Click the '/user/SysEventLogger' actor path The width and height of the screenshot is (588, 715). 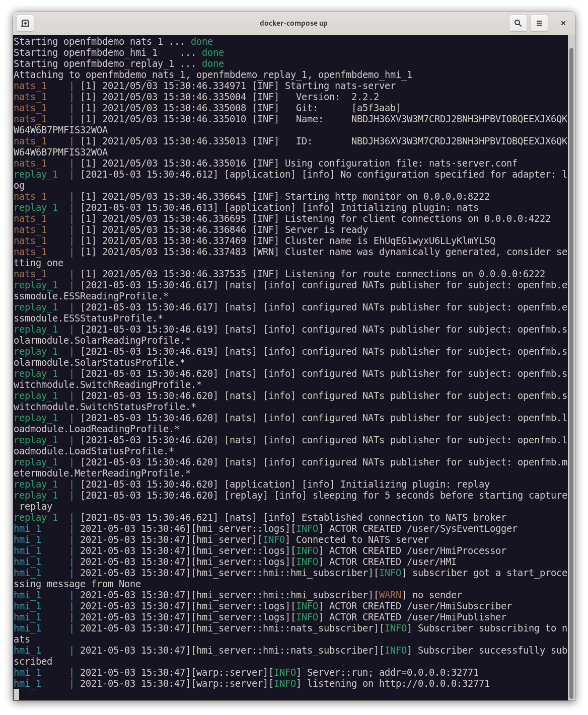click(x=462, y=529)
